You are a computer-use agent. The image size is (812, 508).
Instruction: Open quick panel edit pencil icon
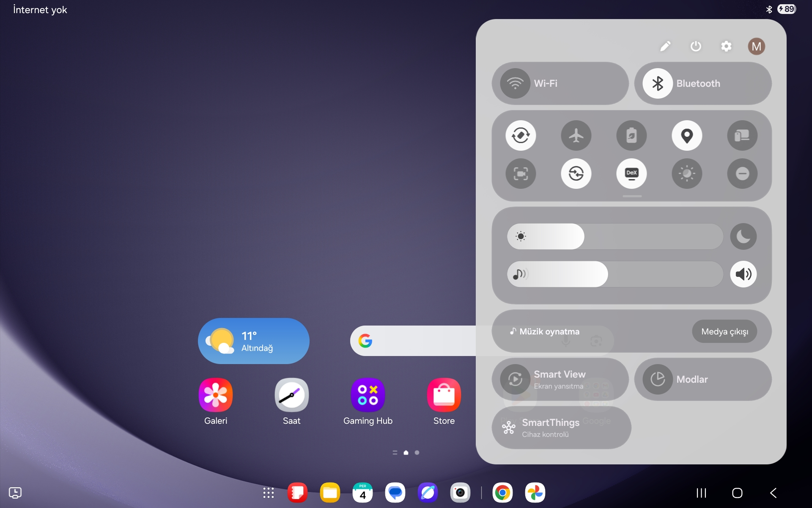[x=665, y=46]
